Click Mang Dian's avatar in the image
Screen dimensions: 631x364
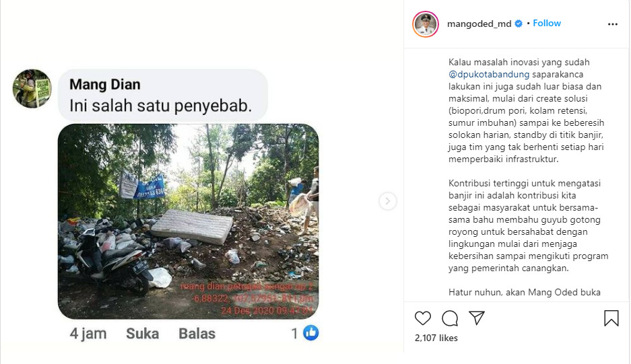[x=32, y=89]
